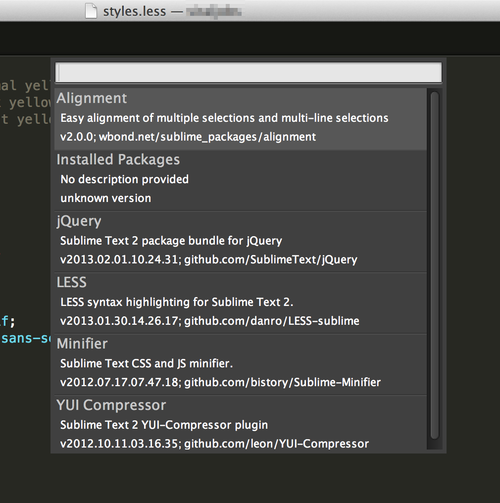Click the 'sans-s' text in the code editor
Screen dimensions: 500x503
click(x=26, y=338)
